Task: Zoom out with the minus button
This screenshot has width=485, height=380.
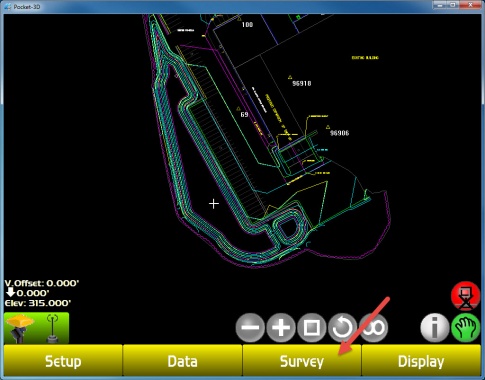Action: (x=250, y=328)
